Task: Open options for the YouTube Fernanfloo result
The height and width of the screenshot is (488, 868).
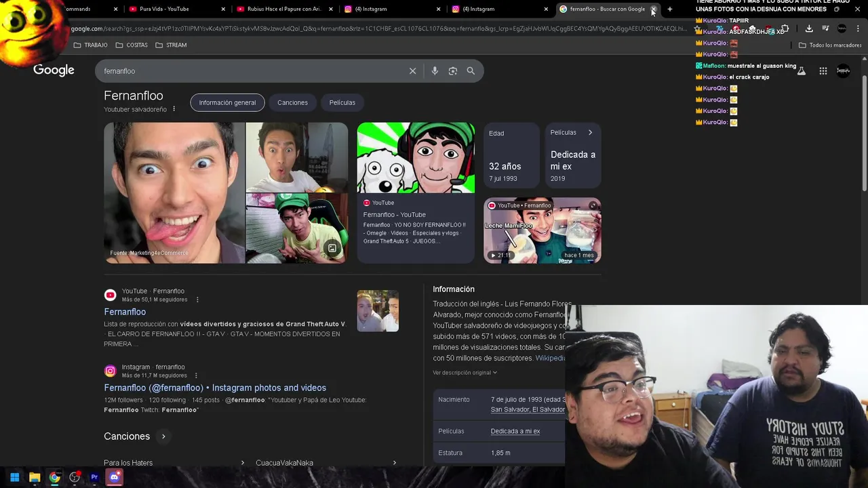Action: click(x=197, y=300)
